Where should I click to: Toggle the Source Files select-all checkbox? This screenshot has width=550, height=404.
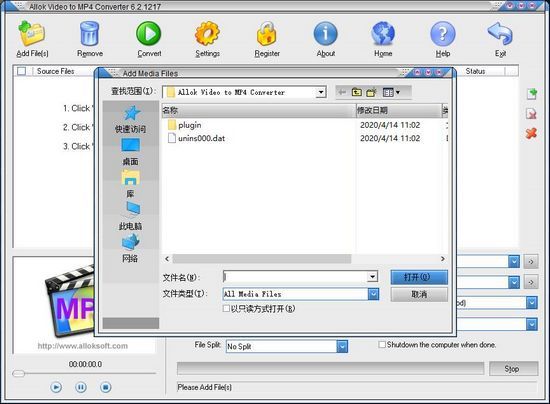(x=22, y=71)
